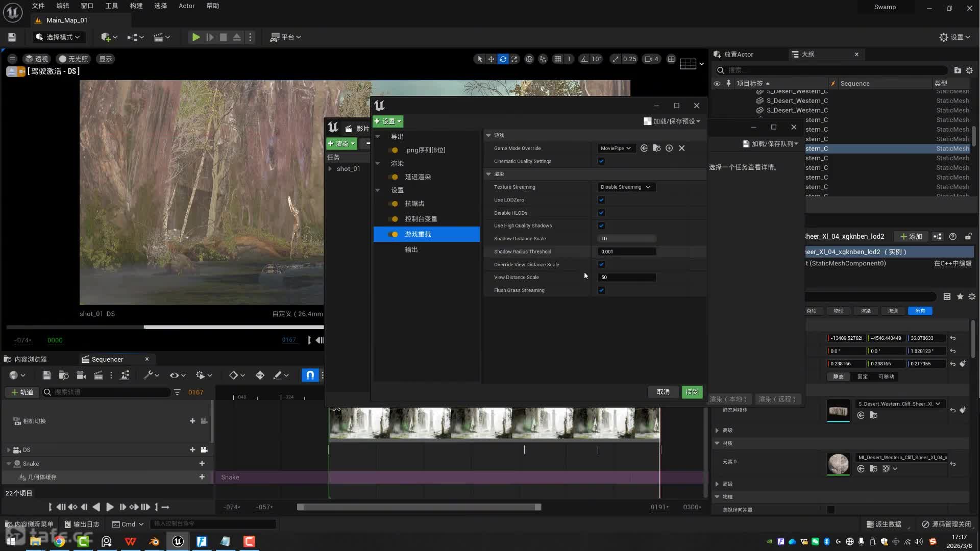Click the render movie clapperboard icon
Screen dimensions: 980x551
[99, 375]
